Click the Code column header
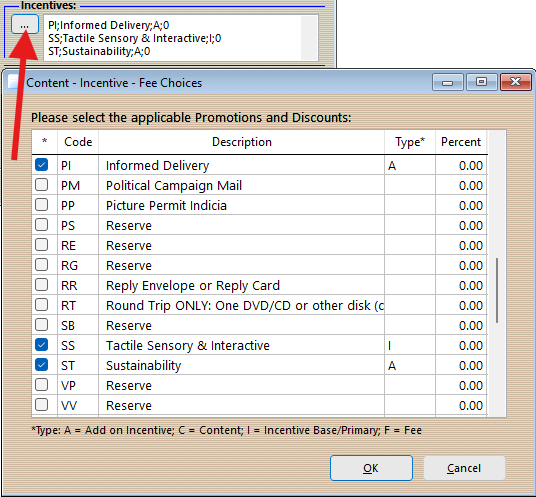Screen dimensions: 536x497 click(78, 142)
